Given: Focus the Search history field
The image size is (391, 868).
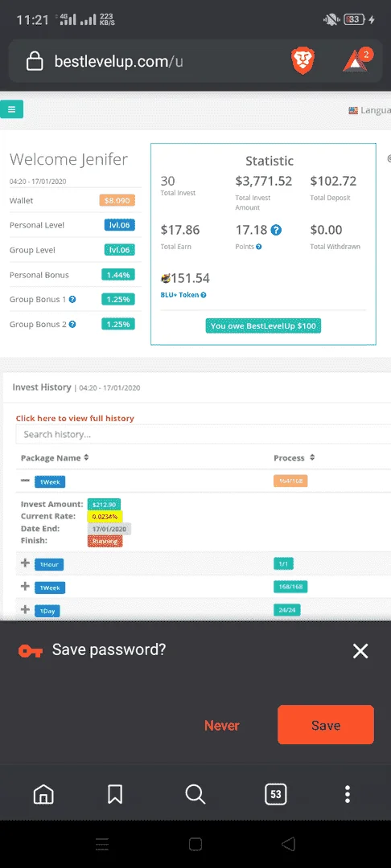Looking at the screenshot, I should (x=204, y=435).
